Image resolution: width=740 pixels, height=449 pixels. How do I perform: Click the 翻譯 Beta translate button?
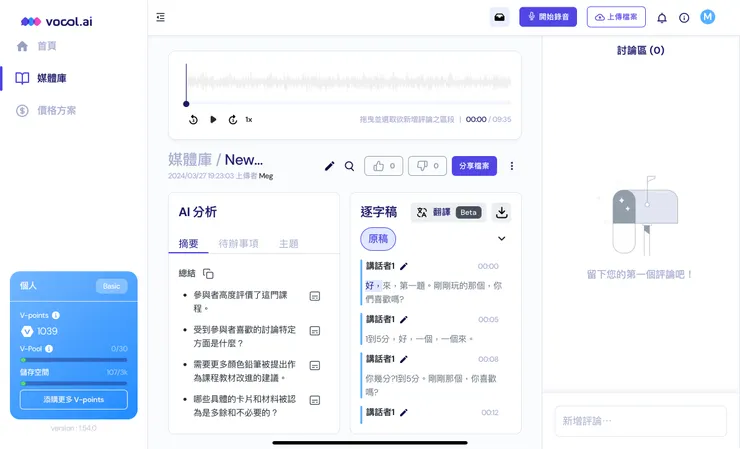(x=449, y=212)
